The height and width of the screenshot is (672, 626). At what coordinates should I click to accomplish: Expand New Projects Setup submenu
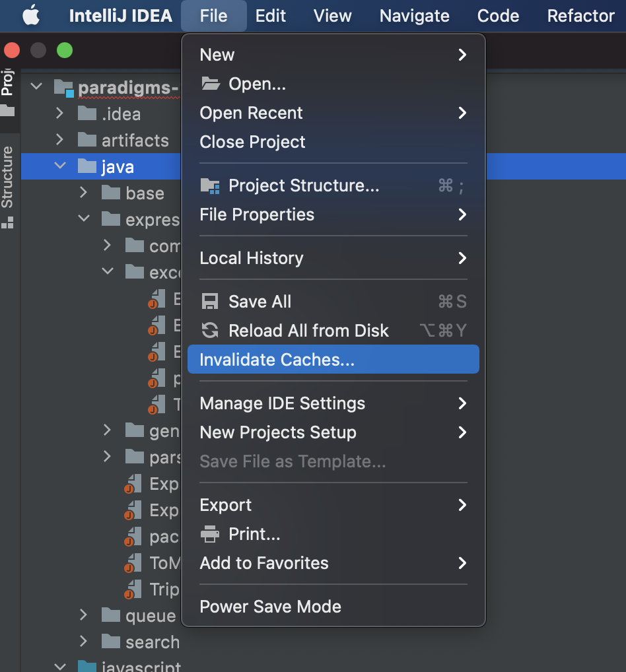tap(333, 432)
